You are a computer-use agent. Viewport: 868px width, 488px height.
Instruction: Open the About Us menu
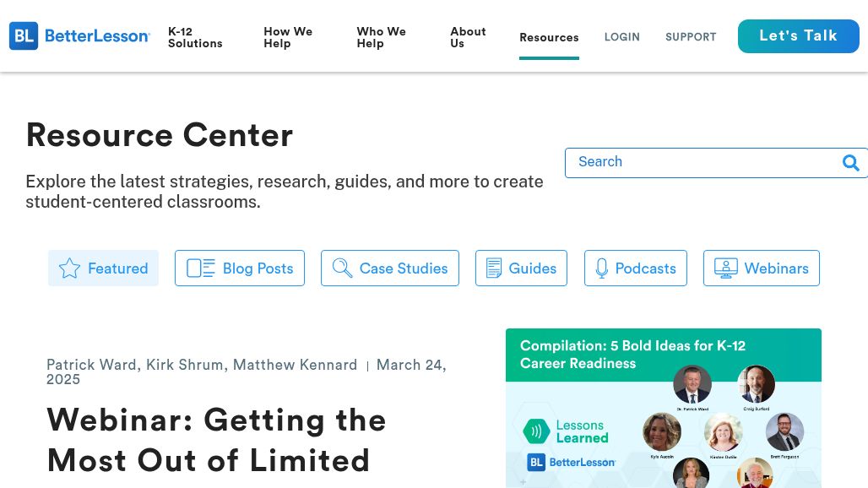[x=469, y=38]
